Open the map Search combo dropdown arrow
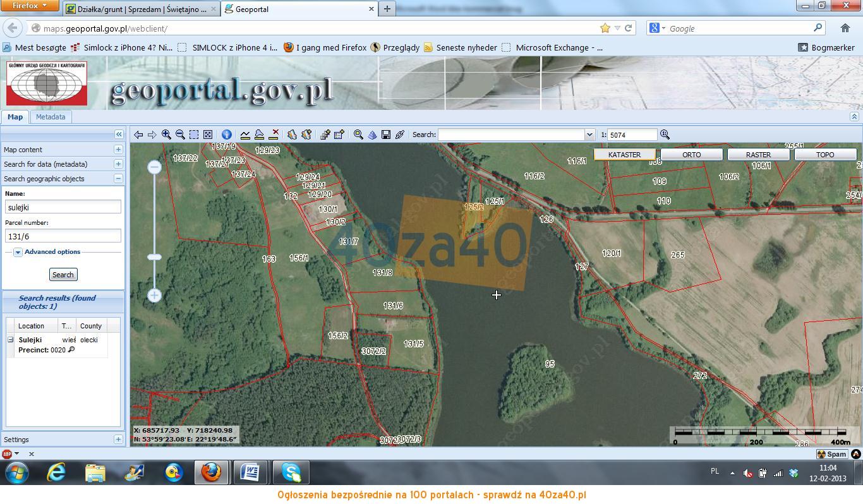This screenshot has width=863, height=504. [x=589, y=135]
